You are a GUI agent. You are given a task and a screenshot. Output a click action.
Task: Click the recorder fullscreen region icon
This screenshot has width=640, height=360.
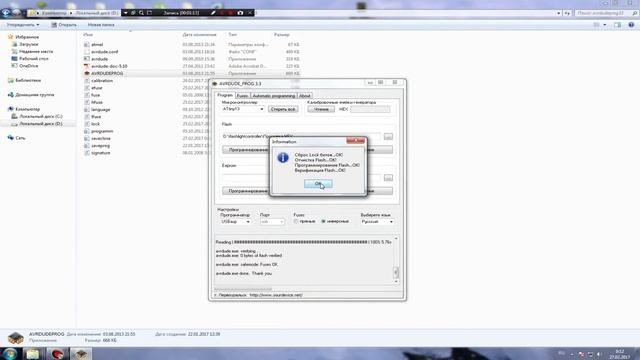pyautogui.click(x=149, y=13)
